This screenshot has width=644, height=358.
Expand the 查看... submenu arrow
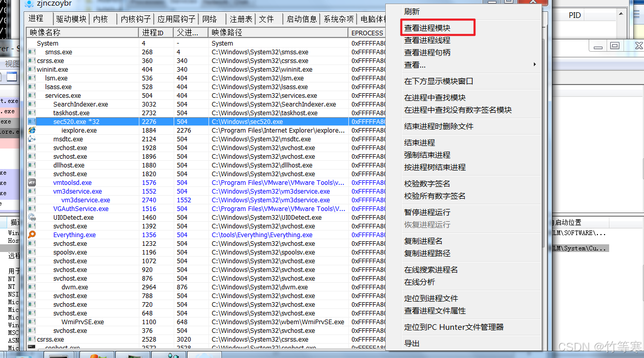(534, 65)
